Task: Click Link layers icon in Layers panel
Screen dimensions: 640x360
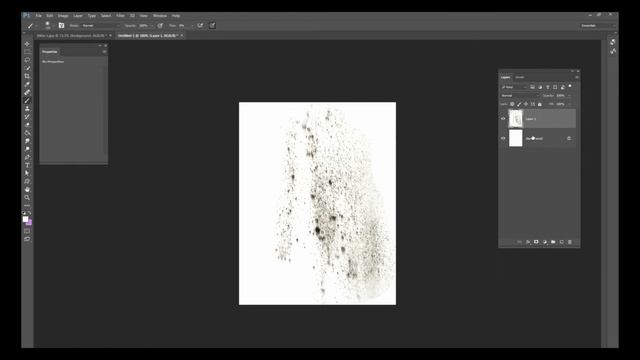Action: tap(519, 242)
